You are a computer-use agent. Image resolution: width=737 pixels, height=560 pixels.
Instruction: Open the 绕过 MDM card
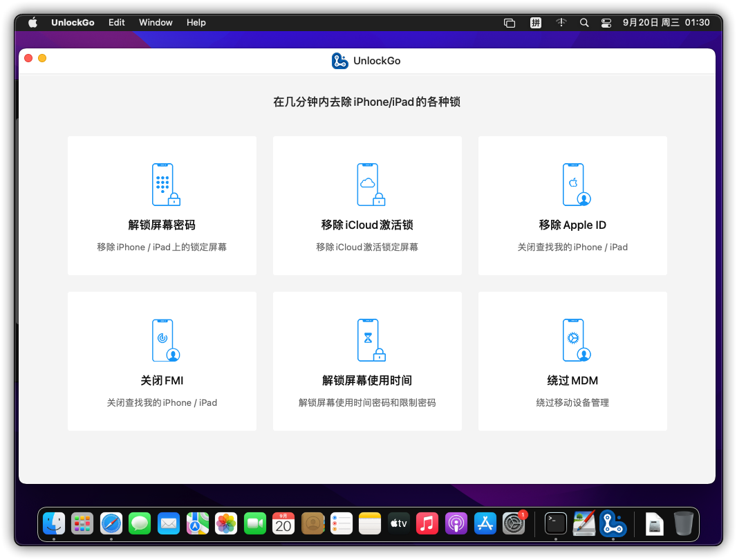[x=572, y=361]
